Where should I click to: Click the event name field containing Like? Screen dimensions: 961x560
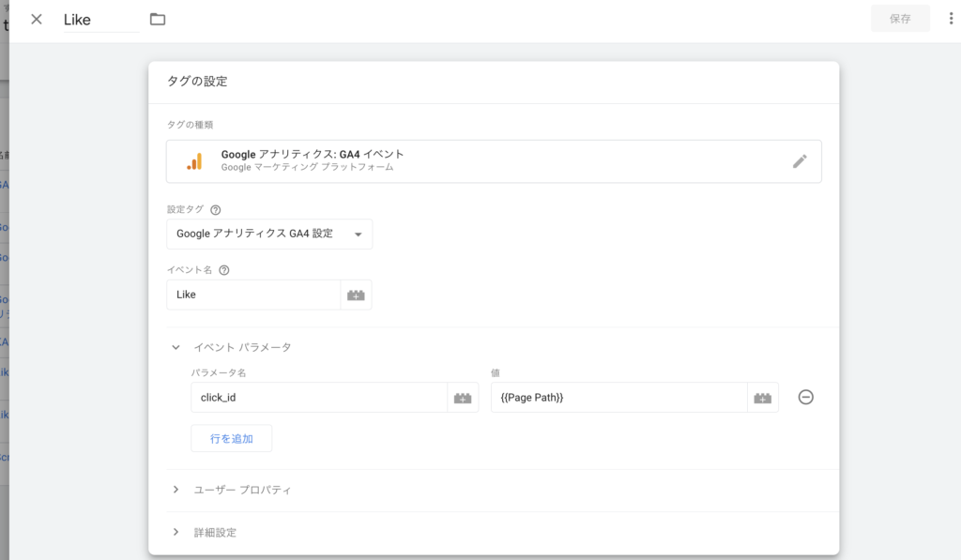tap(253, 295)
